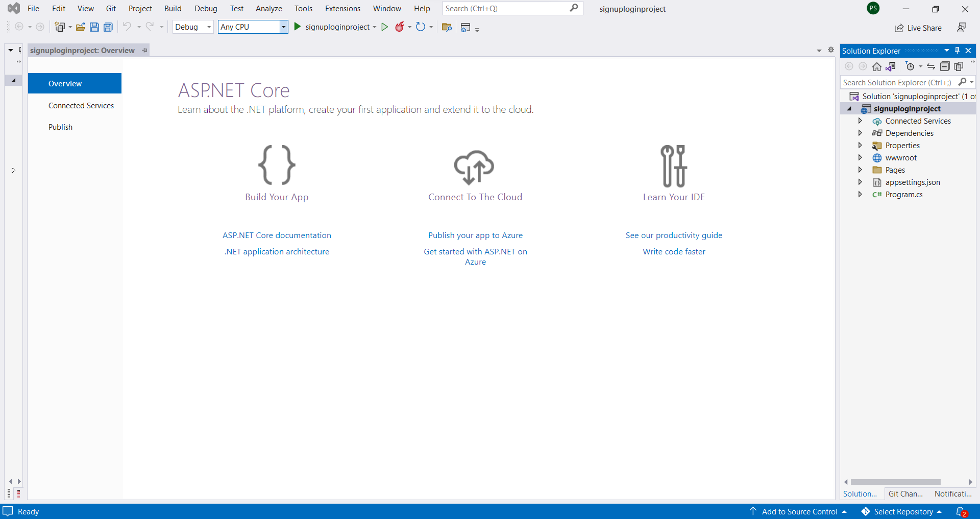Collapse the signuploginproject project node

pyautogui.click(x=849, y=109)
